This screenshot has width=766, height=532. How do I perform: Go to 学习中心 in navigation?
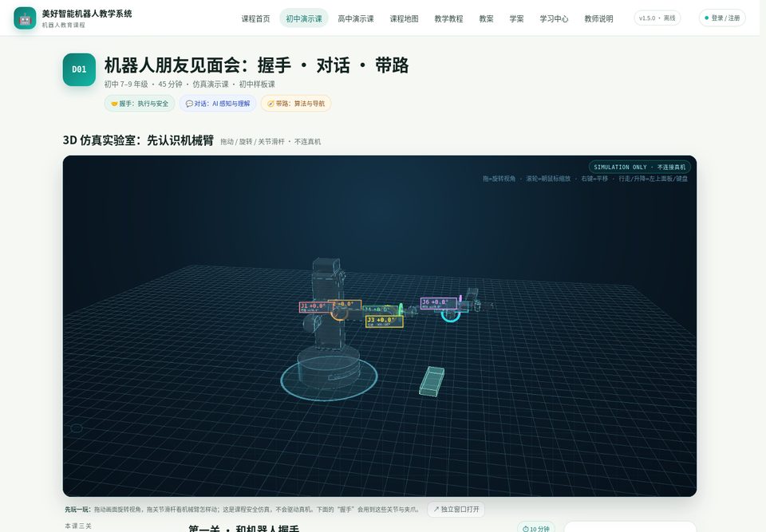(x=554, y=18)
